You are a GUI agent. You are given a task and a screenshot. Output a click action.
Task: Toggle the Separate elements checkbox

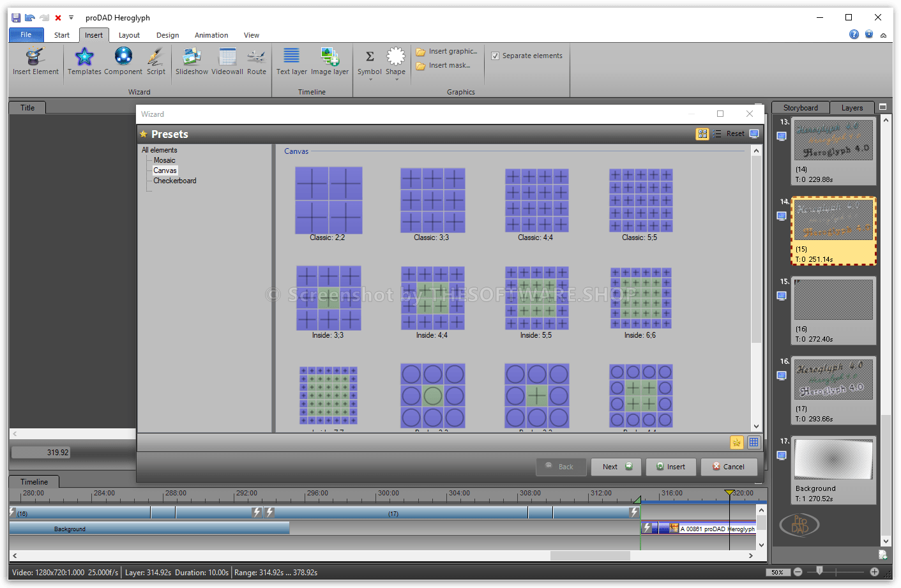496,56
